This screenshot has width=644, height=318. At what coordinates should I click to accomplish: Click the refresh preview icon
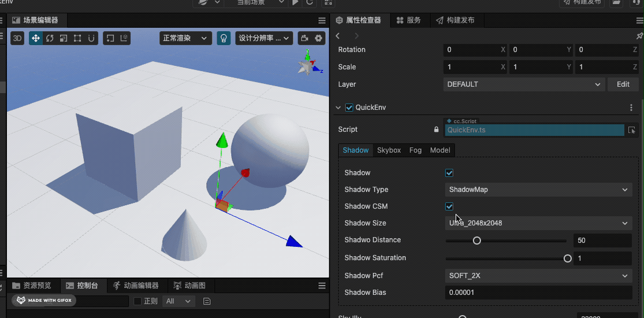pyautogui.click(x=310, y=2)
